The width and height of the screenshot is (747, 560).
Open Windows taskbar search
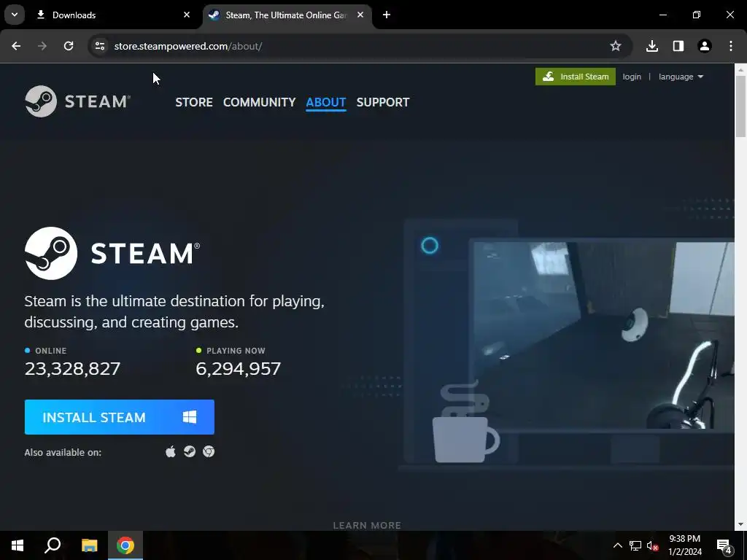click(x=53, y=545)
